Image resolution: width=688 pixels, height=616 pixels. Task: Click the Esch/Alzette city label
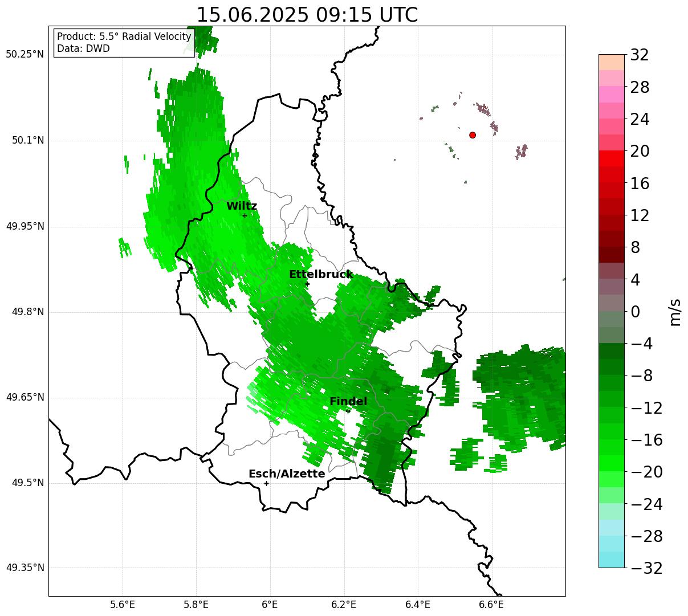click(287, 474)
